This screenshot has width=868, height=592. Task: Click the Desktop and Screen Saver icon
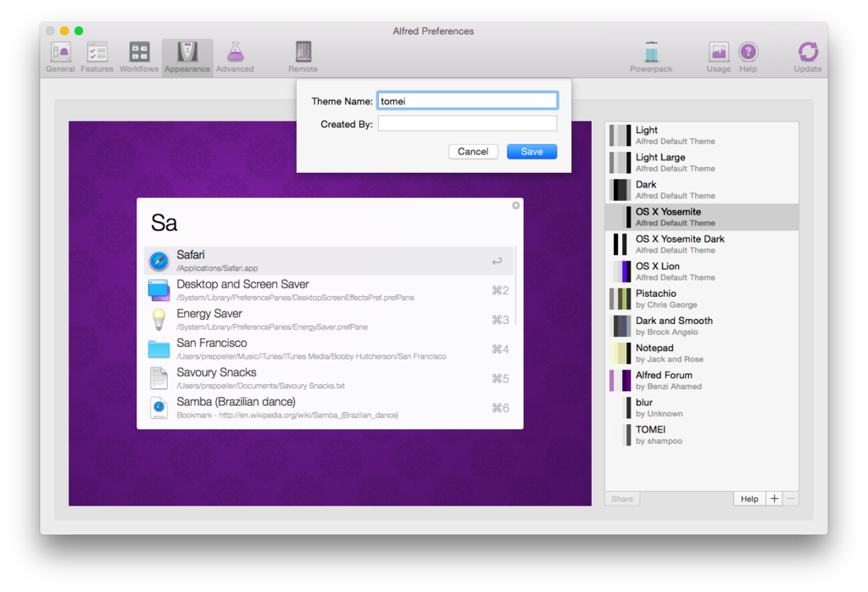tap(159, 290)
